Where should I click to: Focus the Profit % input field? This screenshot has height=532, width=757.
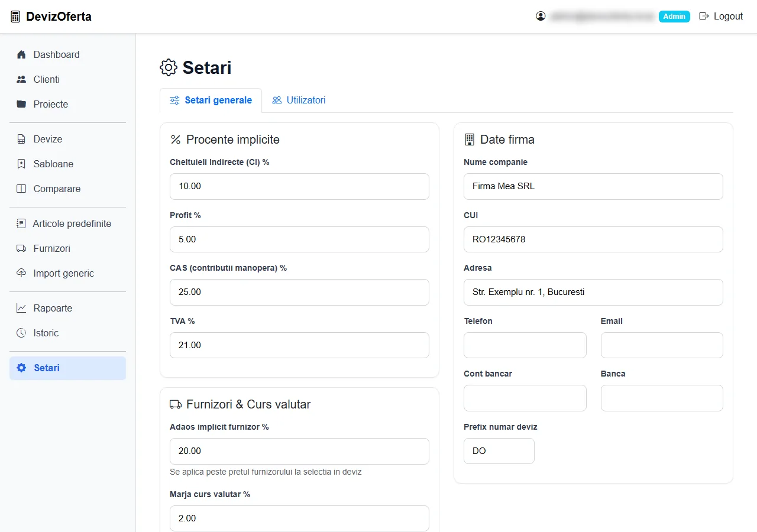pos(299,239)
